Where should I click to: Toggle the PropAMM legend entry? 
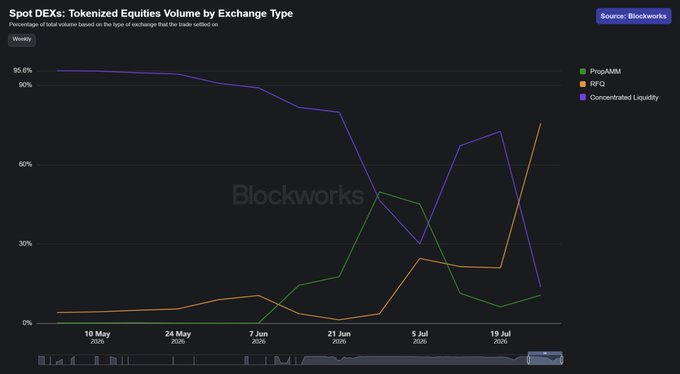(x=600, y=71)
